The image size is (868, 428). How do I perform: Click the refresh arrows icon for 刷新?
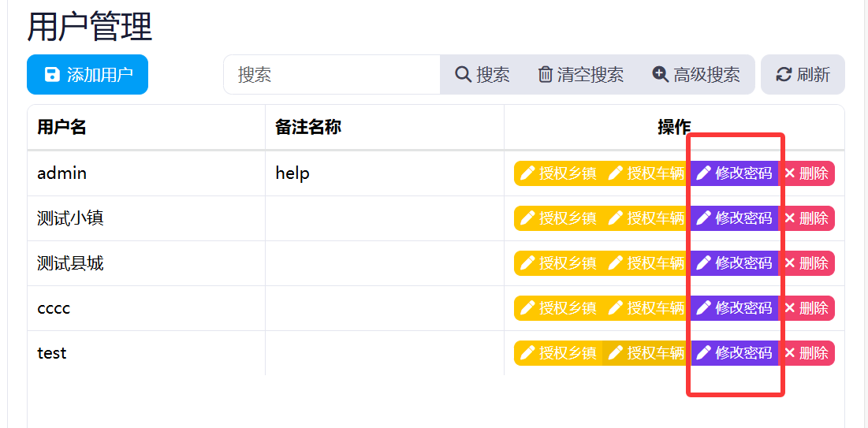pyautogui.click(x=784, y=75)
